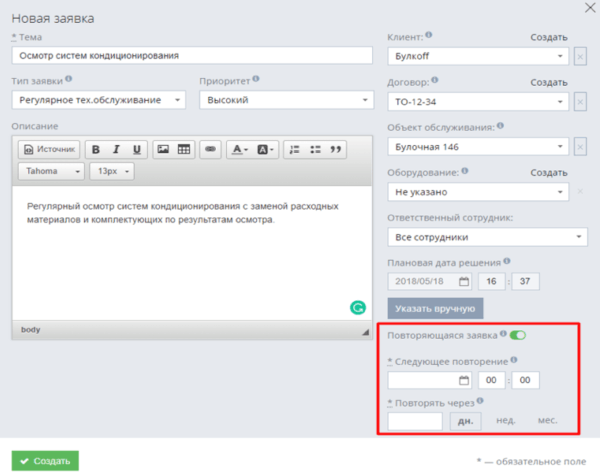Click the Указать вручную button
Image resolution: width=600 pixels, height=476 pixels.
click(x=435, y=308)
